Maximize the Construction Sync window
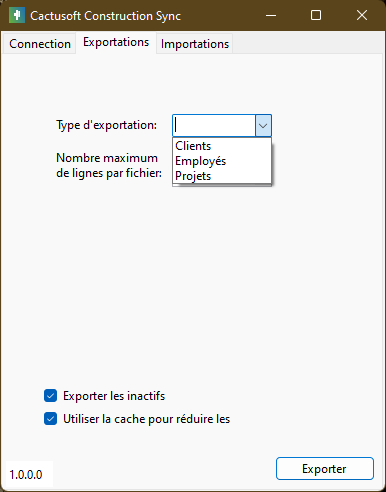386x492 pixels. tap(316, 15)
